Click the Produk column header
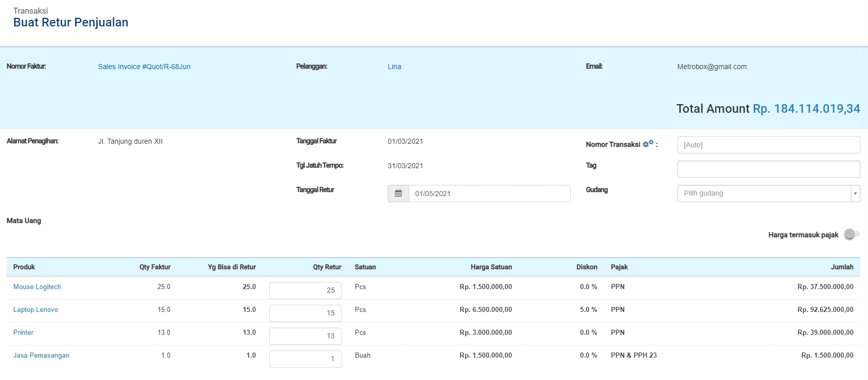The image size is (868, 380). (x=24, y=267)
